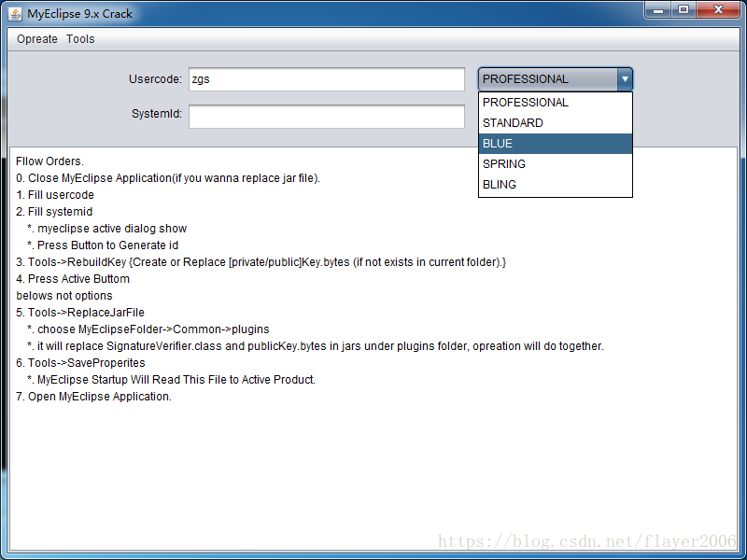This screenshot has height=560, width=747.
Task: Click the SystemId input field
Action: pyautogui.click(x=326, y=116)
